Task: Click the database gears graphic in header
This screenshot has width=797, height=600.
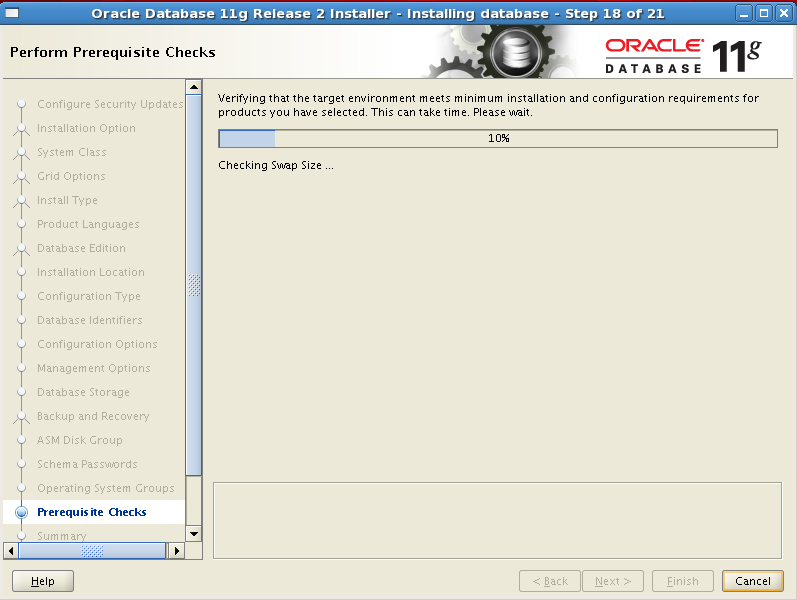Action: pyautogui.click(x=510, y=52)
